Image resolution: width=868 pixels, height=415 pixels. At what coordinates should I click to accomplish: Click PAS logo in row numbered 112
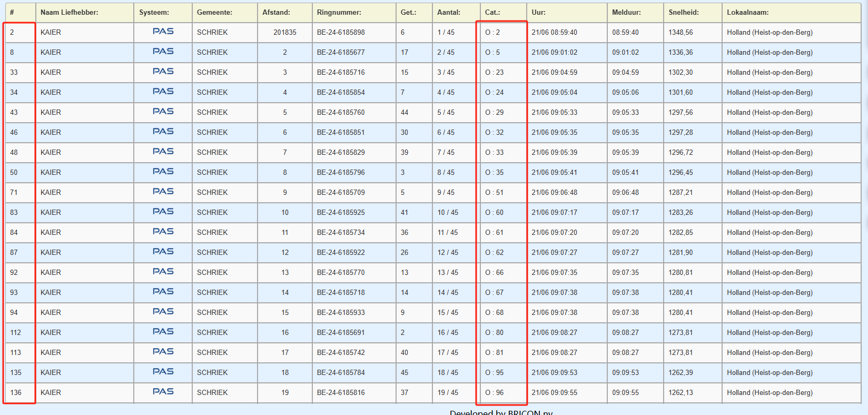(163, 332)
